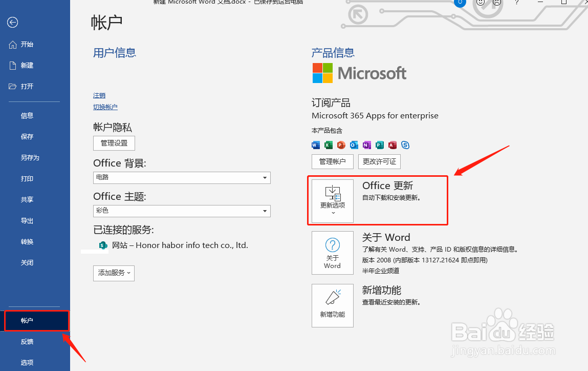The width and height of the screenshot is (588, 371).
Task: Click the Excel app icon under 本产品包含
Action: coord(329,145)
